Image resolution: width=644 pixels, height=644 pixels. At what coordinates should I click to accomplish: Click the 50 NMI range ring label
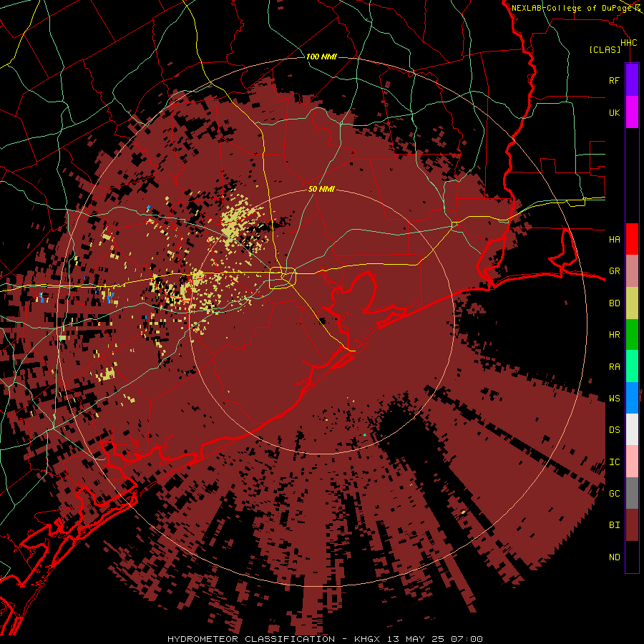pos(321,189)
